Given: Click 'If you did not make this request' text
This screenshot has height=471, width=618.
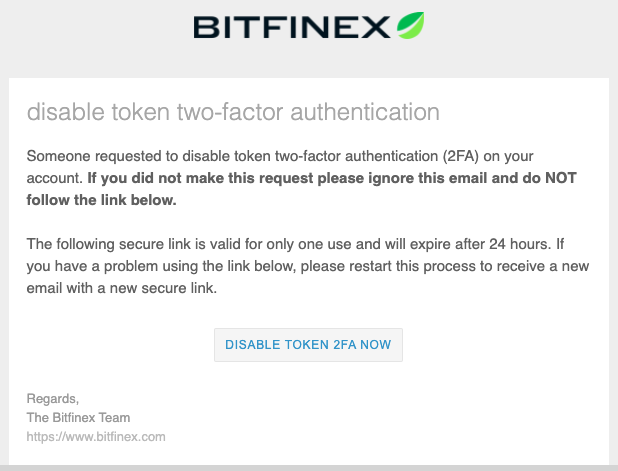Looking at the screenshot, I should [200, 178].
